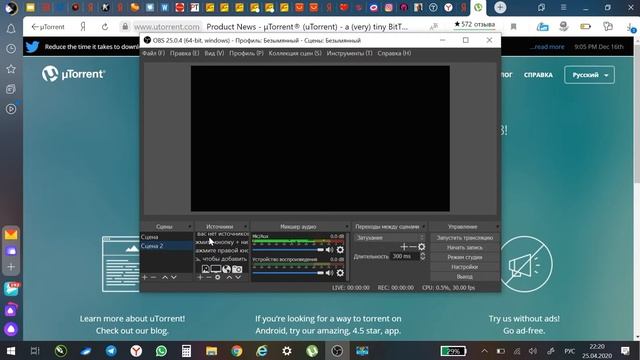Adjust the playback device volume slider
The width and height of the screenshot is (640, 360).
(288, 273)
